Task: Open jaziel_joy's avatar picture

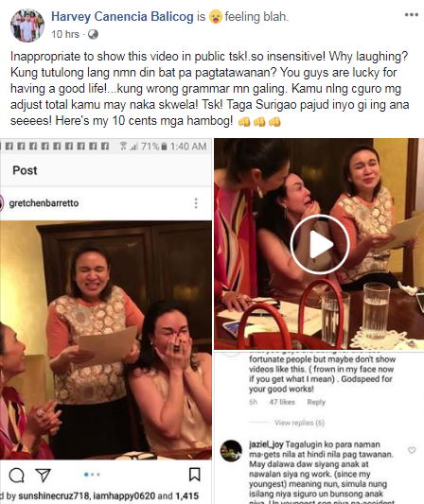Action: [231, 451]
